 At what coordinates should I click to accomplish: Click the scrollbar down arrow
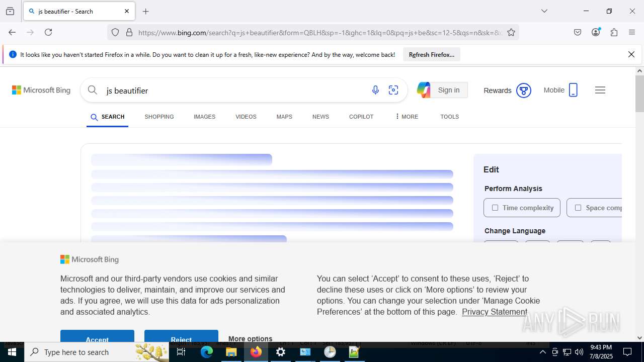639,338
